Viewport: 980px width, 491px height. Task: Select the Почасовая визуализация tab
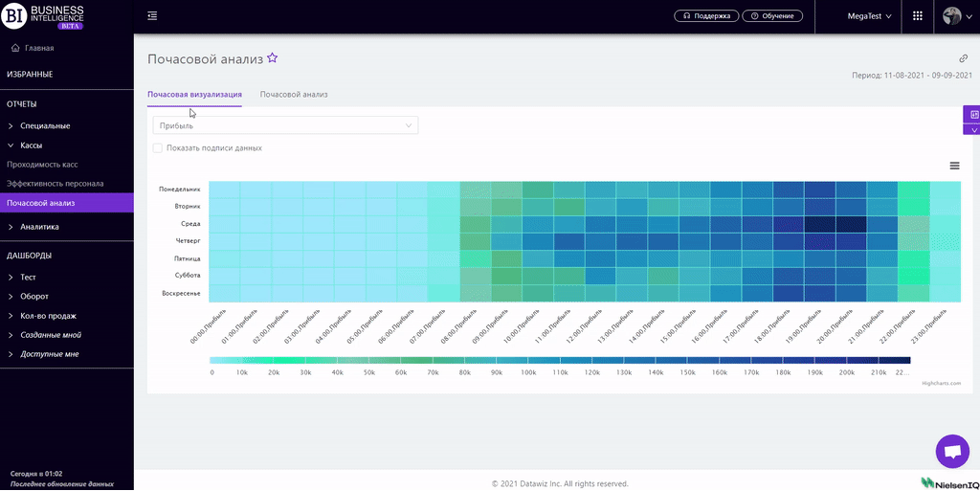pos(194,95)
